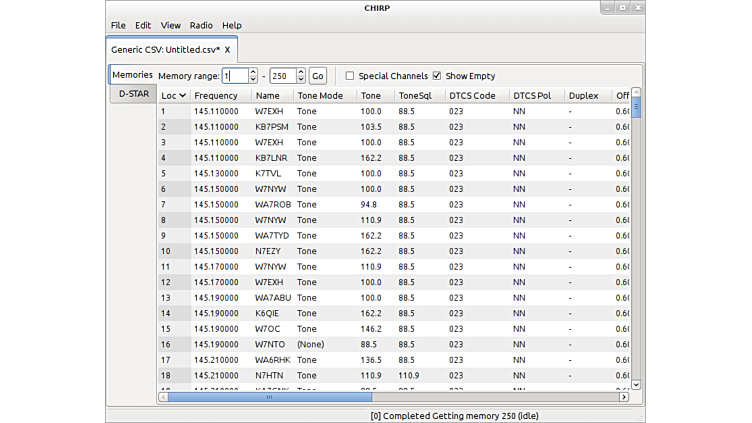Maximize the CHIRP window

pos(622,7)
